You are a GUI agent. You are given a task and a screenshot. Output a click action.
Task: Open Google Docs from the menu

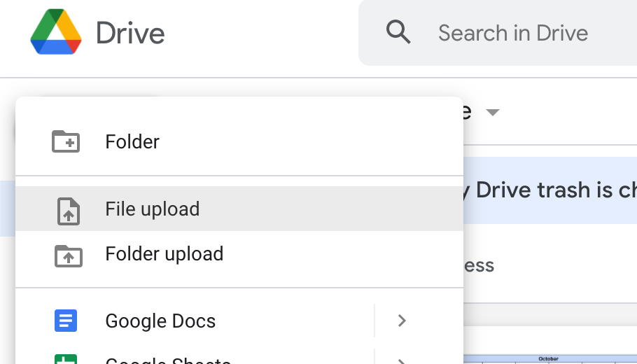(195, 321)
